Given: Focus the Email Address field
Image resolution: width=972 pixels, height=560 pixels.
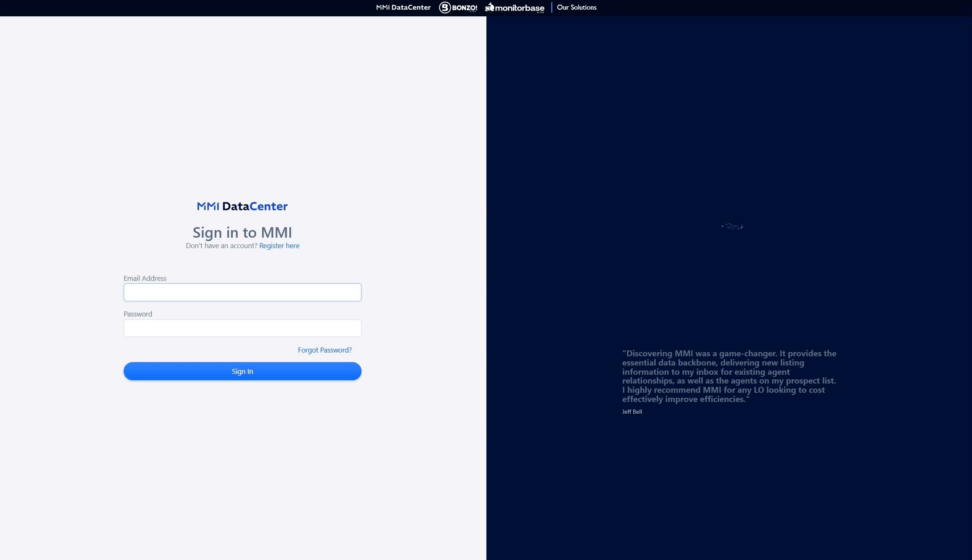Looking at the screenshot, I should [242, 292].
